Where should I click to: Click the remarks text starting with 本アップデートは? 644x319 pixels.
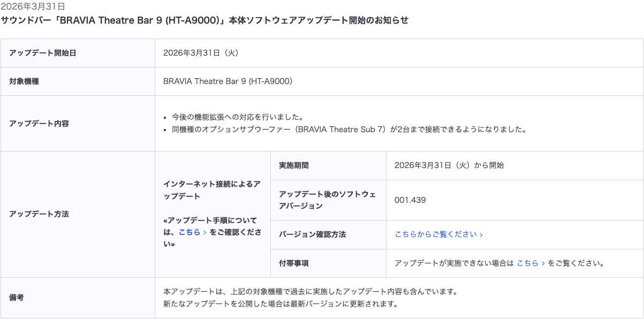point(310,292)
